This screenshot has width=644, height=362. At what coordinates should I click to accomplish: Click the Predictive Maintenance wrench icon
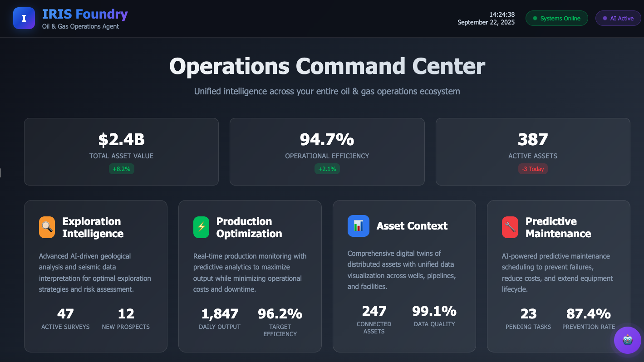[510, 227]
